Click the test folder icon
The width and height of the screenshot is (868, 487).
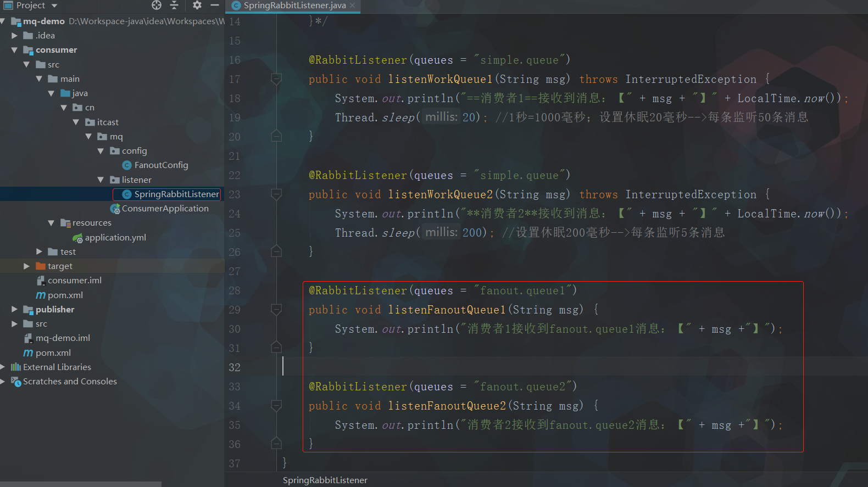tap(53, 251)
